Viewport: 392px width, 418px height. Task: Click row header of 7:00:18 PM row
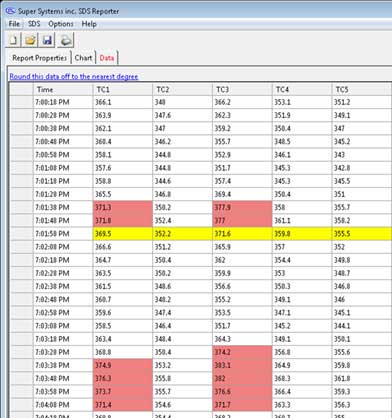pos(21,102)
